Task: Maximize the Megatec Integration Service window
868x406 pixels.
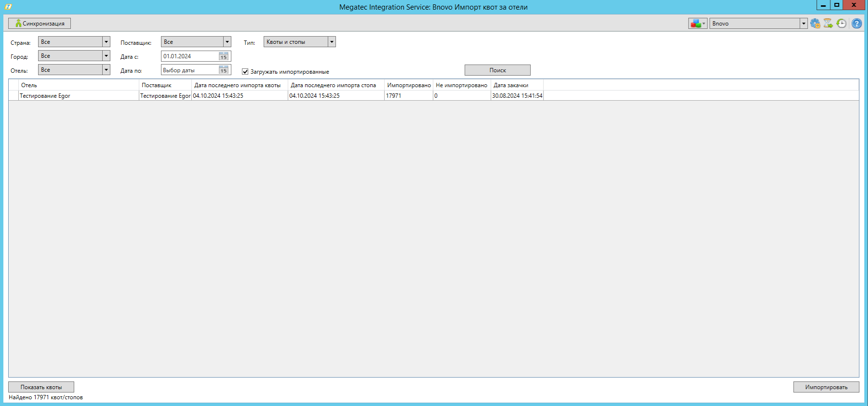Action: (x=837, y=5)
